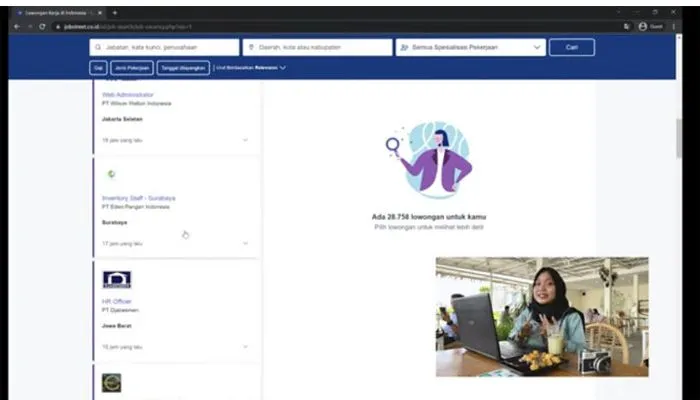
Task: Click the Cari search button
Action: coord(572,47)
